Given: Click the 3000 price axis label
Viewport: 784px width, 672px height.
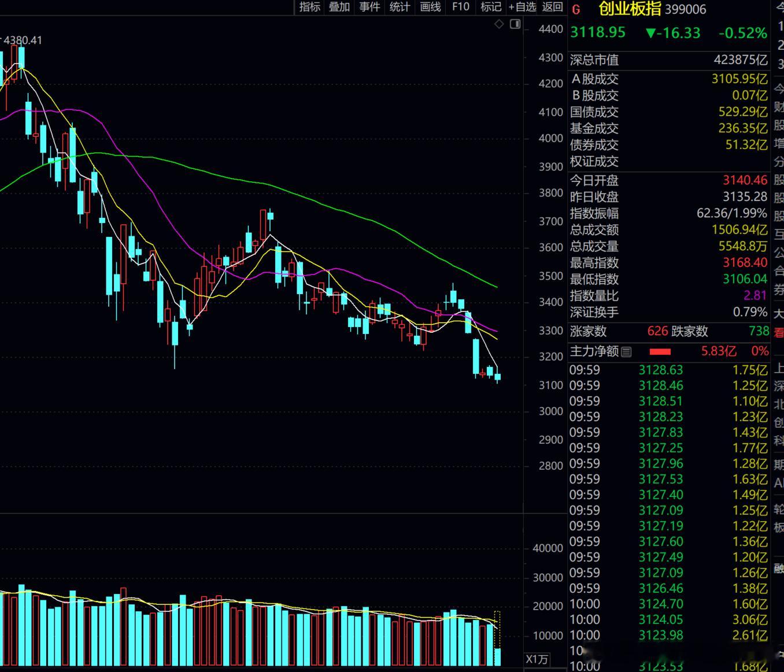Looking at the screenshot, I should click(x=551, y=411).
